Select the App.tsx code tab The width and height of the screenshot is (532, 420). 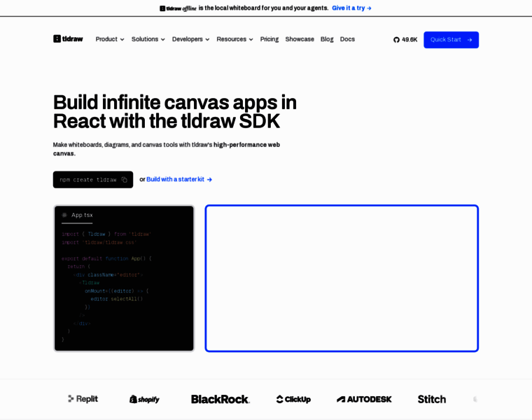[x=78, y=216]
